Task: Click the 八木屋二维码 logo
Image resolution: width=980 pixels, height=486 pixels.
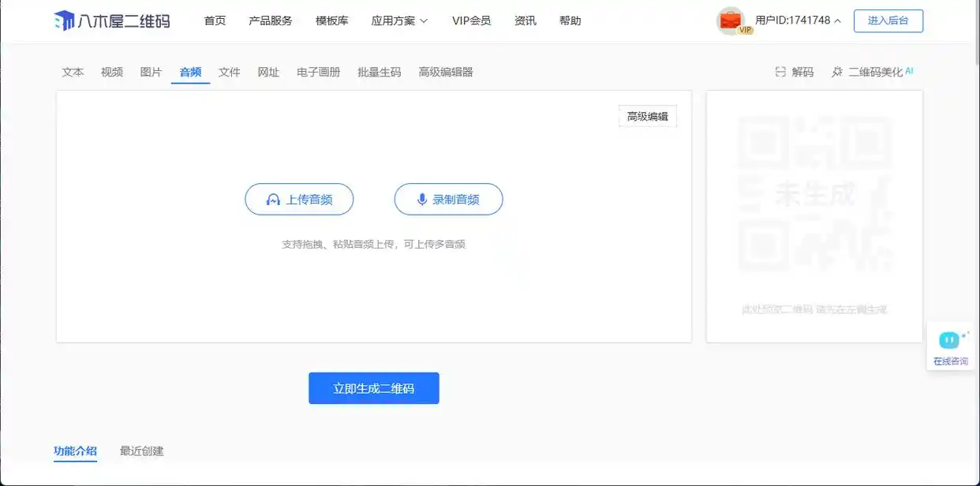Action: point(112,21)
